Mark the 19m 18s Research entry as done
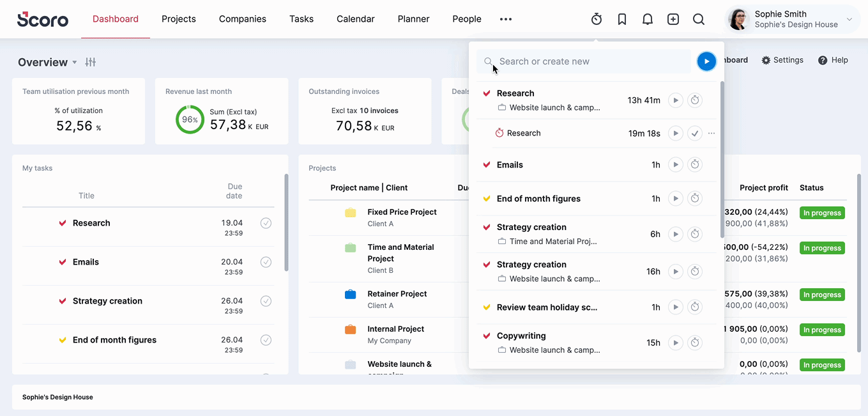Image resolution: width=868 pixels, height=416 pixels. pos(695,134)
